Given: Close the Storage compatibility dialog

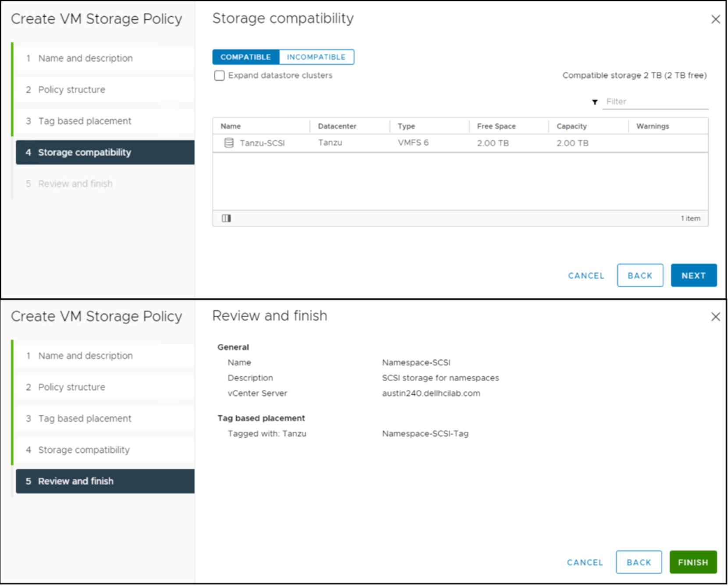Looking at the screenshot, I should point(715,19).
